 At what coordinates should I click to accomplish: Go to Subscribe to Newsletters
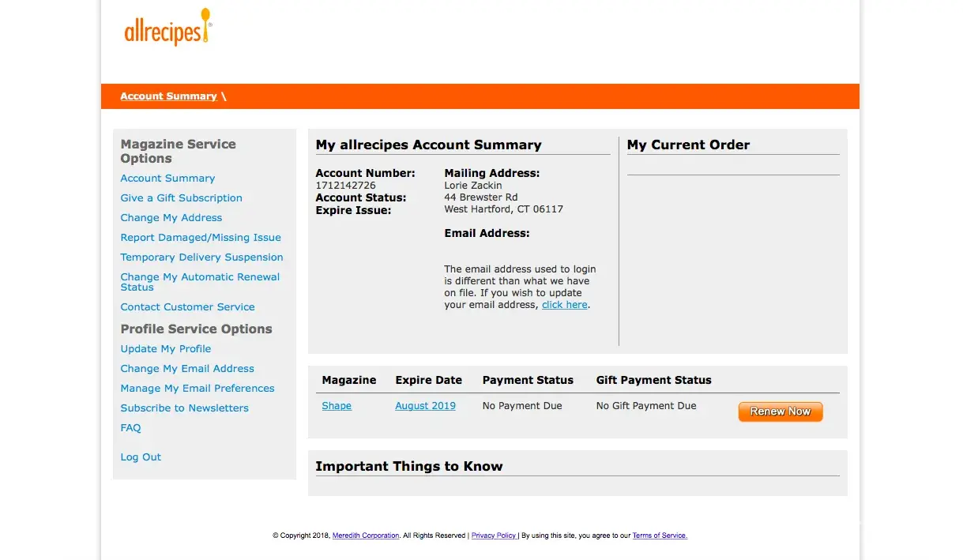(x=184, y=408)
